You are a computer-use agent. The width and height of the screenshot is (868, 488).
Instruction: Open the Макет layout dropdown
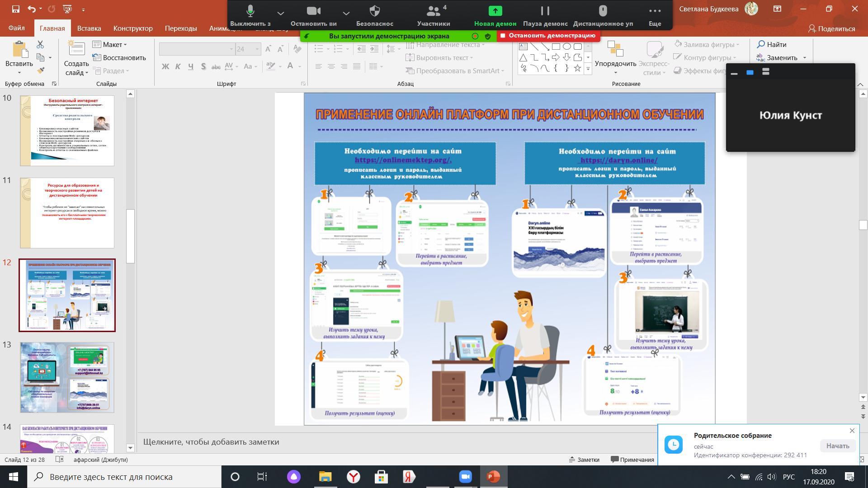pos(109,44)
